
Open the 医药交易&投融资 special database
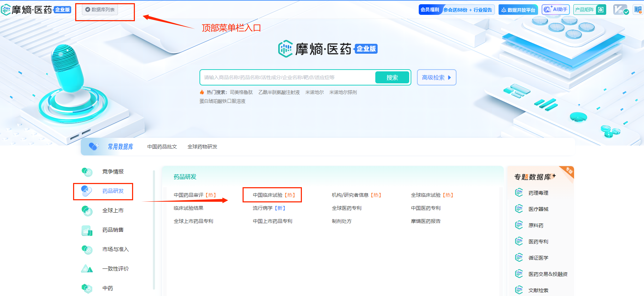click(x=548, y=274)
